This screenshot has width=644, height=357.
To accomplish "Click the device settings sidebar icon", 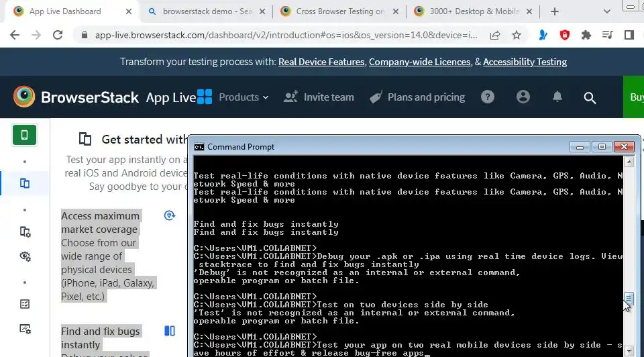I will coord(25,232).
